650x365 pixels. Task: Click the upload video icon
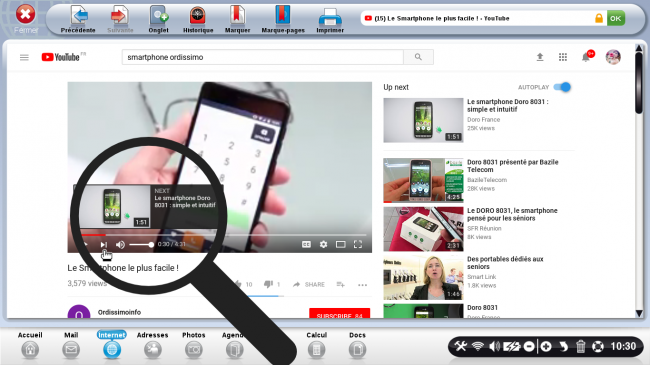540,57
